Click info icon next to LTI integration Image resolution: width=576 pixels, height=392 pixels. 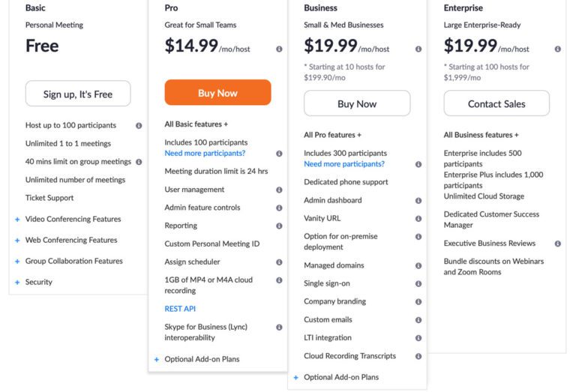(418, 338)
